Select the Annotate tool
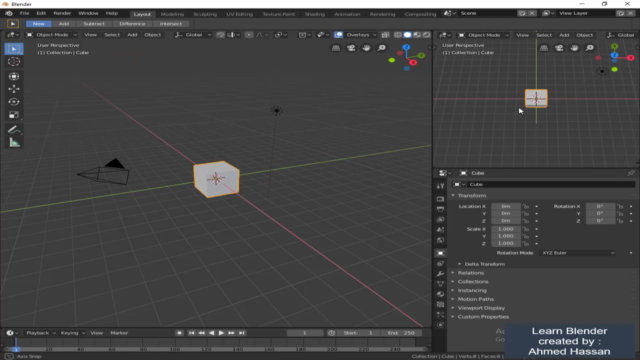This screenshot has width=640, height=360. [14, 130]
